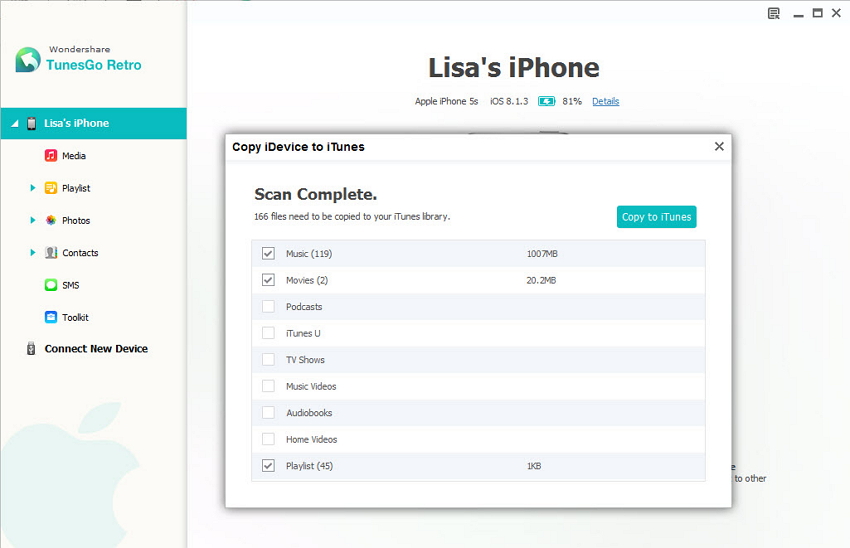This screenshot has height=548, width=850.
Task: Open SMS via green message icon
Action: (x=51, y=285)
